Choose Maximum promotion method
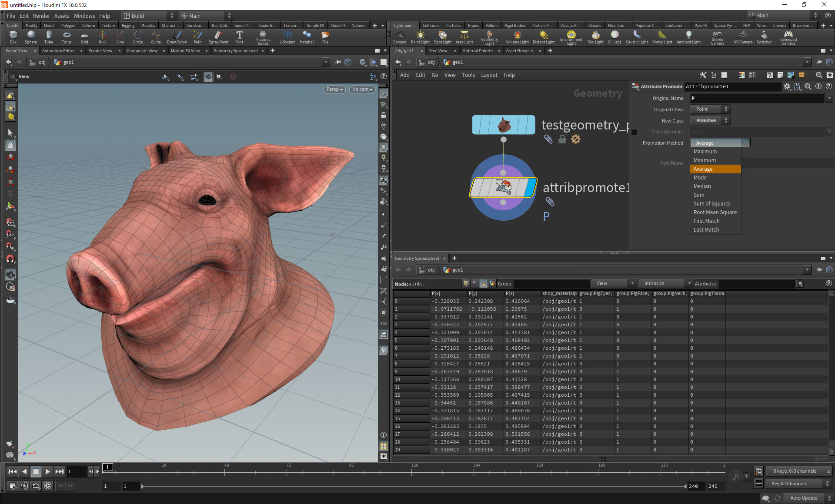 tap(715, 152)
